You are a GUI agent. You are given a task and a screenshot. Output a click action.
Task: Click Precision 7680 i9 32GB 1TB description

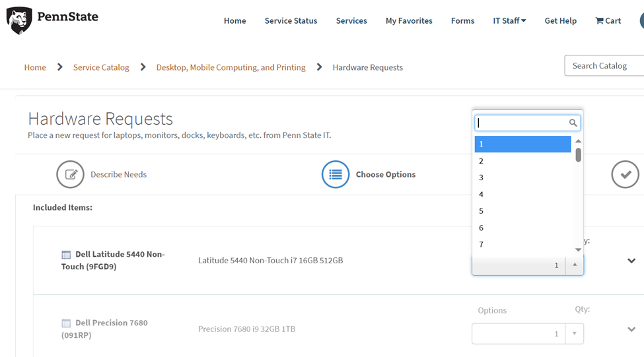coord(246,329)
